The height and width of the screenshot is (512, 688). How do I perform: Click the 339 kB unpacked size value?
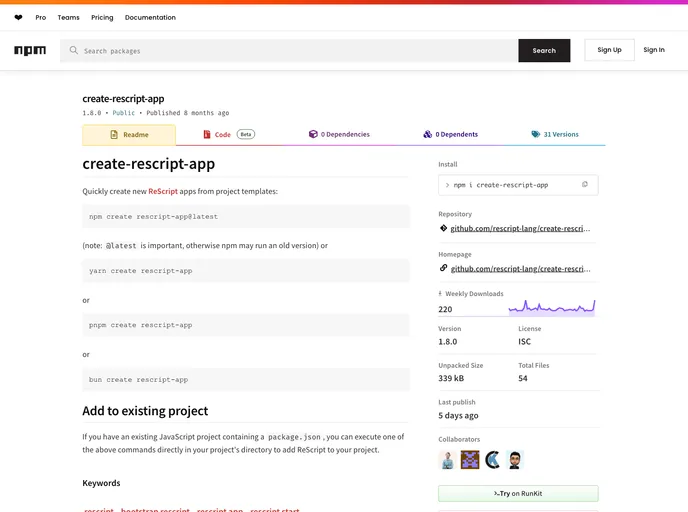point(451,378)
